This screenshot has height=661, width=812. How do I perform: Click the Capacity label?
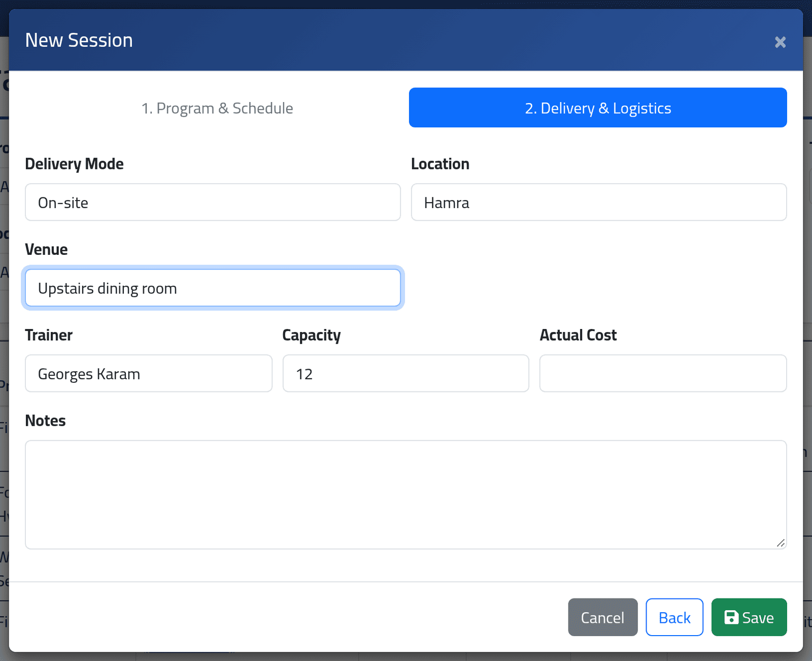click(x=312, y=336)
